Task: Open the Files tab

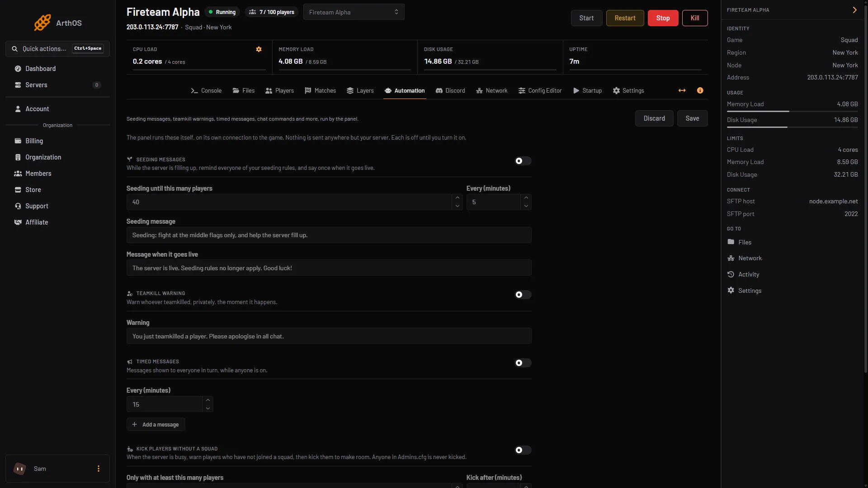Action: pos(244,91)
